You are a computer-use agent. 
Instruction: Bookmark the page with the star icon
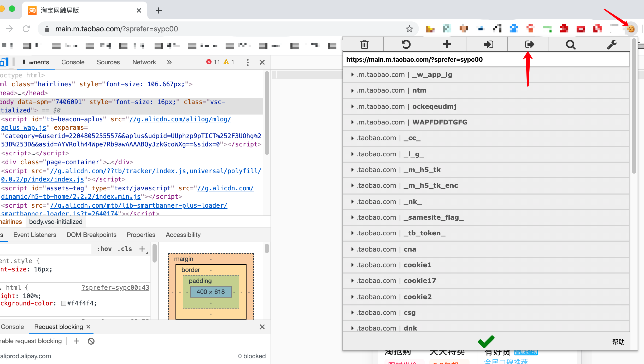point(409,29)
